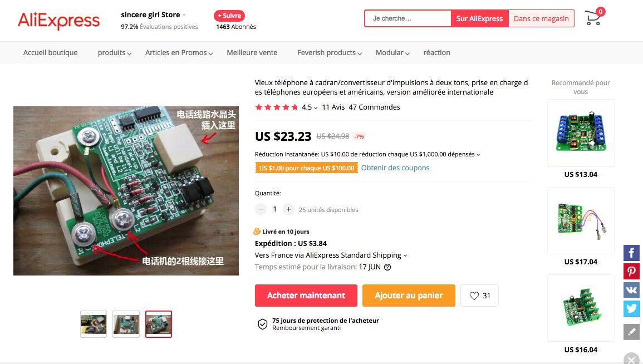Share on VK icon

[631, 290]
